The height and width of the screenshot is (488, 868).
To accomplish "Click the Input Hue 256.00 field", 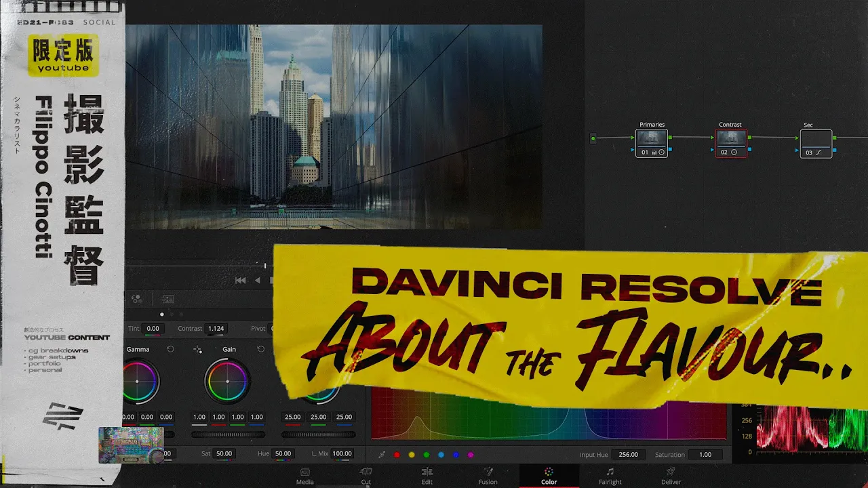I will click(x=629, y=455).
